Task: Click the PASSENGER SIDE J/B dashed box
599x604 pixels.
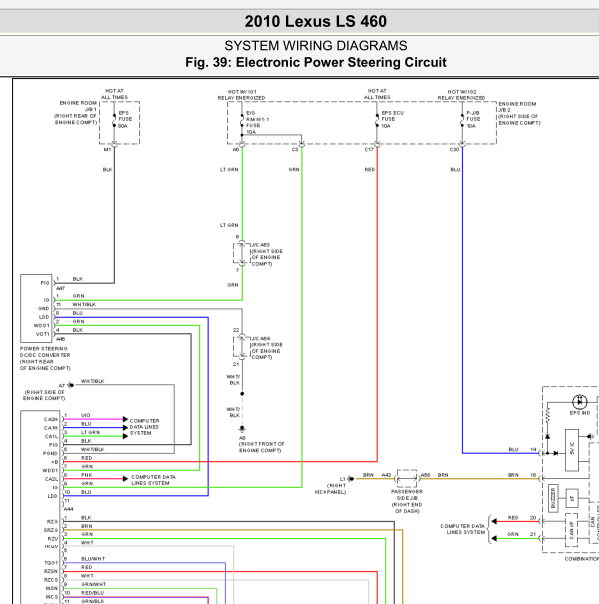Action: click(x=407, y=479)
